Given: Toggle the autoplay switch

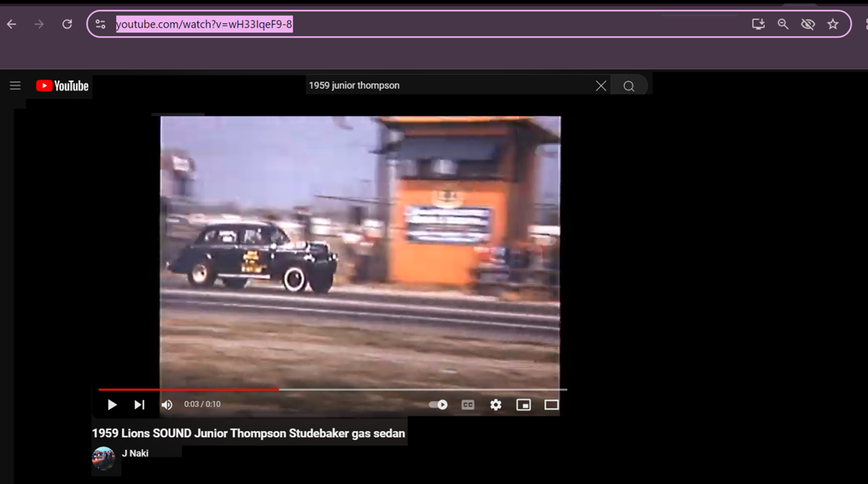Looking at the screenshot, I should click(x=438, y=405).
